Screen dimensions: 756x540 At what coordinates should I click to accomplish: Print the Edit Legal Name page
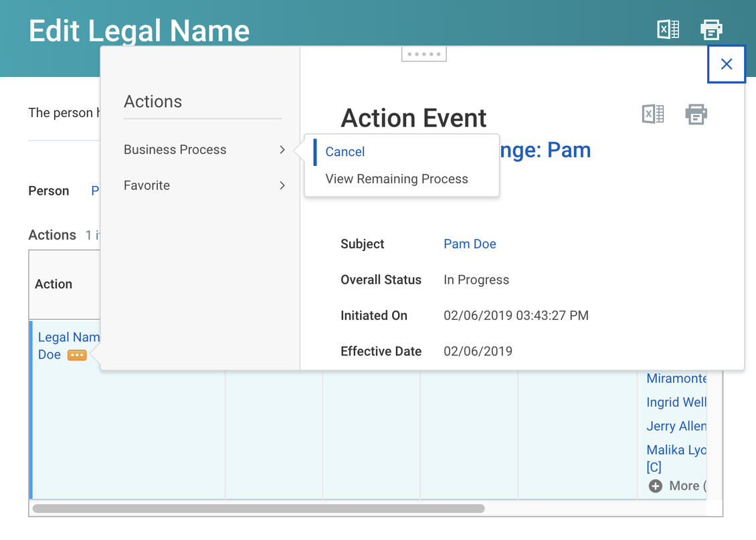711,30
